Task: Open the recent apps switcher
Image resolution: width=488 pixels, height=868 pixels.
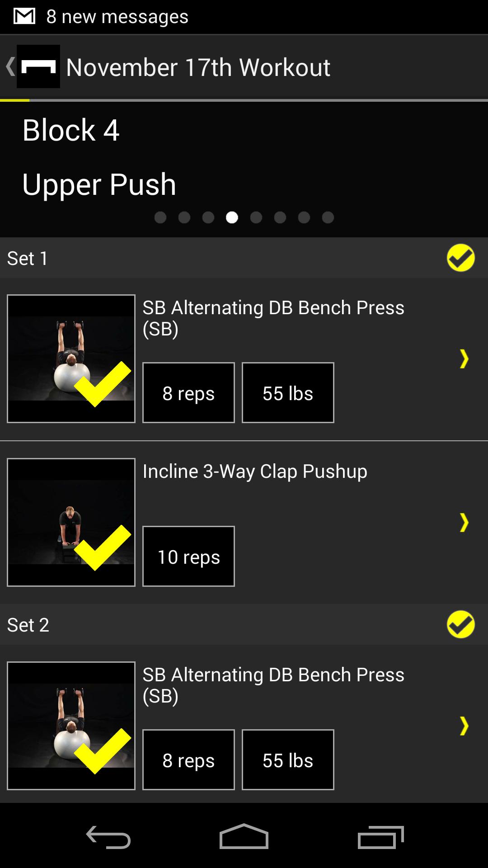Action: coord(380,837)
